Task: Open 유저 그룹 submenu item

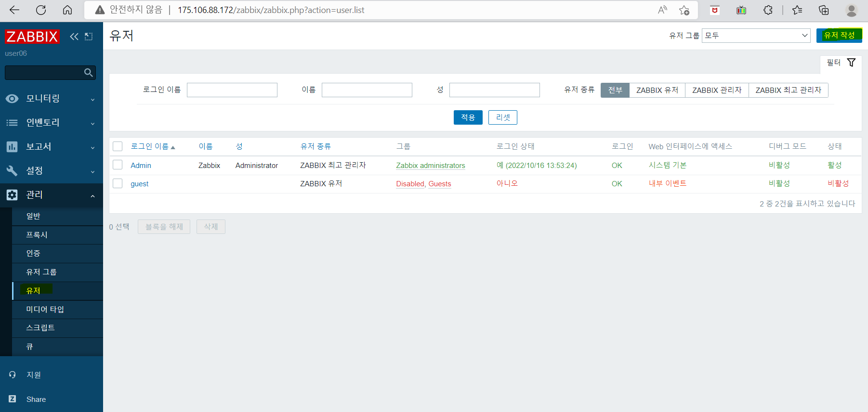Action: click(x=57, y=272)
